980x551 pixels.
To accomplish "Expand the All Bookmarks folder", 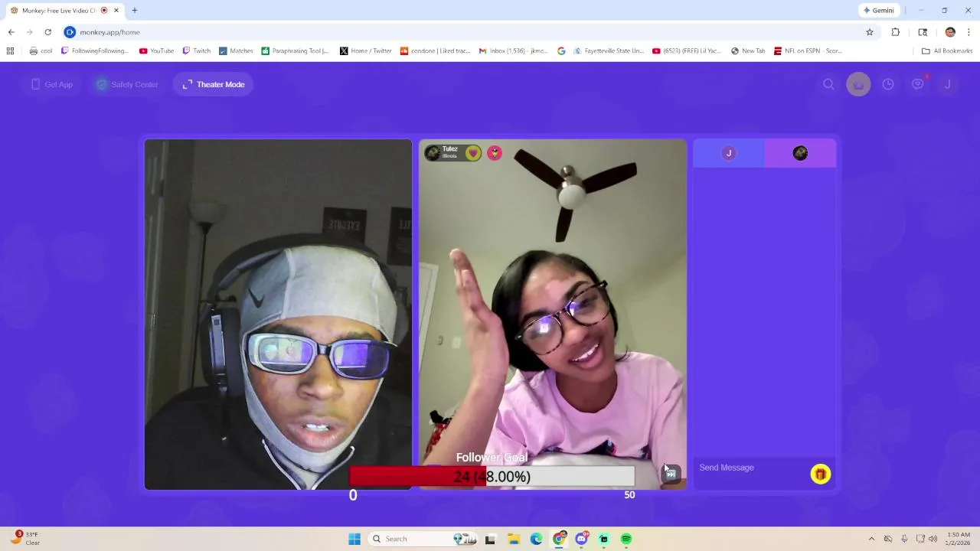I will tap(947, 51).
